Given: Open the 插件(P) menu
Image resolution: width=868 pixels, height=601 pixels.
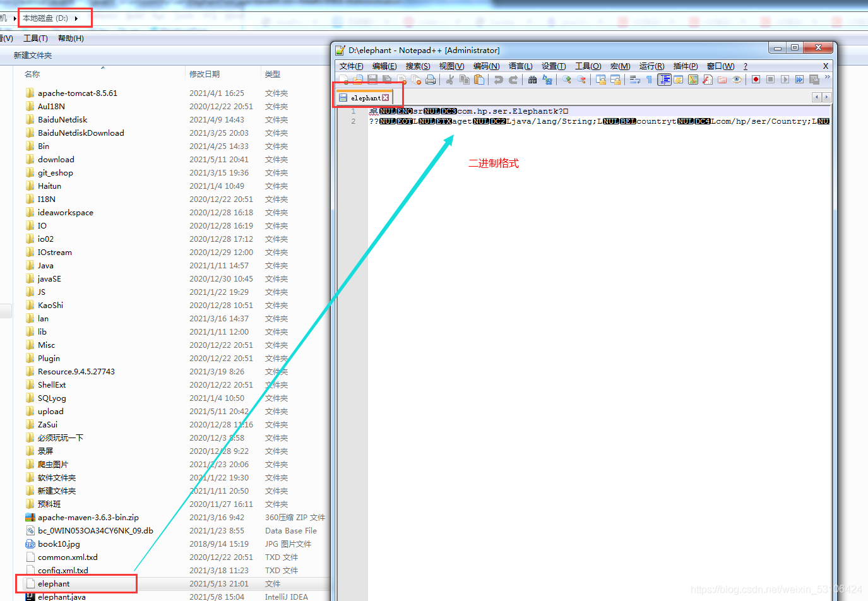Looking at the screenshot, I should click(686, 66).
